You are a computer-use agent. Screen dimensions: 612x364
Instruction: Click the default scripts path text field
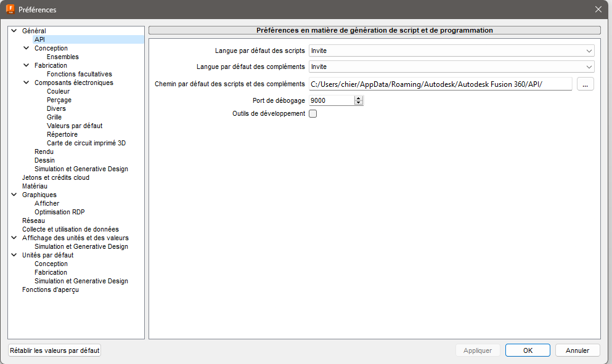440,84
